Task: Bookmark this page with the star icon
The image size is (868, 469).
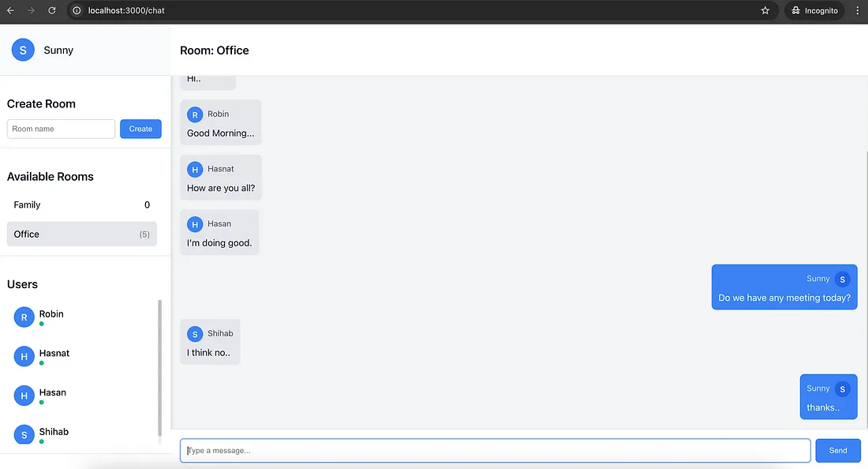Action: [765, 10]
